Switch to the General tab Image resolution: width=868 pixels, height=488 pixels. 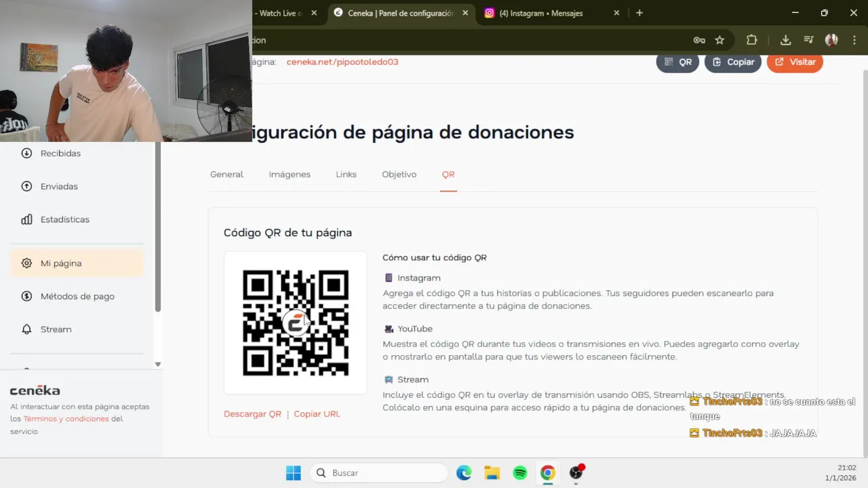tap(226, 174)
